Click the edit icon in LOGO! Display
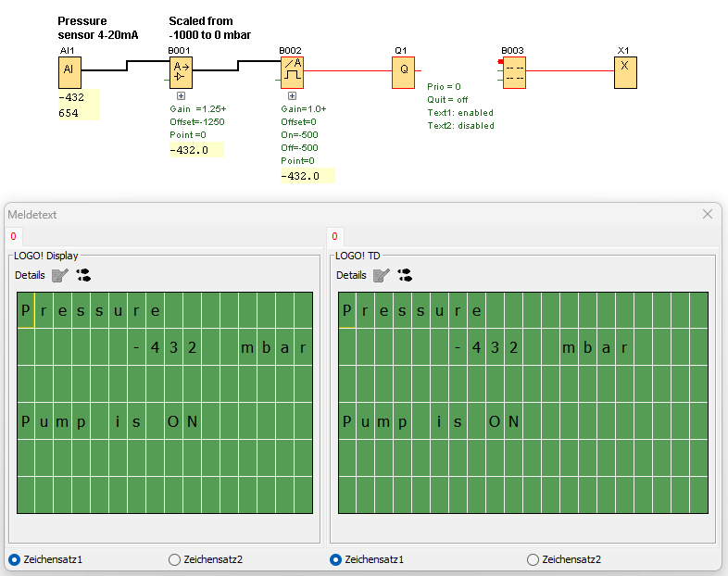 [60, 275]
